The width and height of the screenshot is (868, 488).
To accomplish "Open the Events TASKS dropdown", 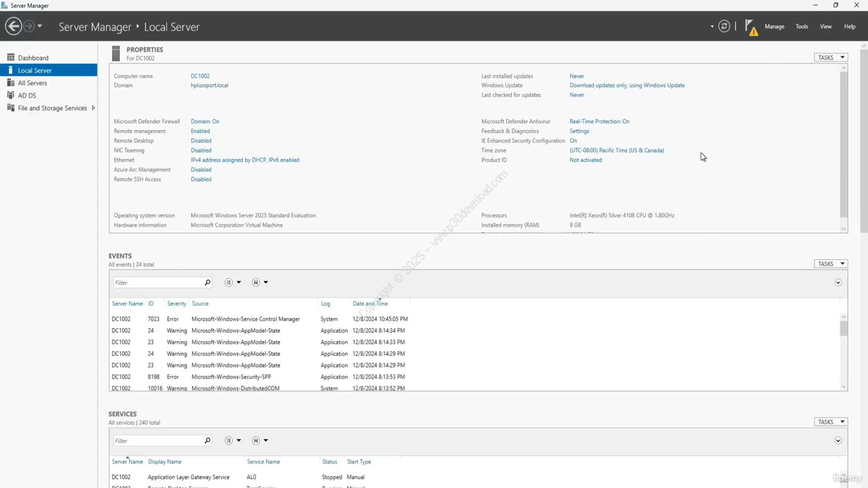I will tap(831, 264).
